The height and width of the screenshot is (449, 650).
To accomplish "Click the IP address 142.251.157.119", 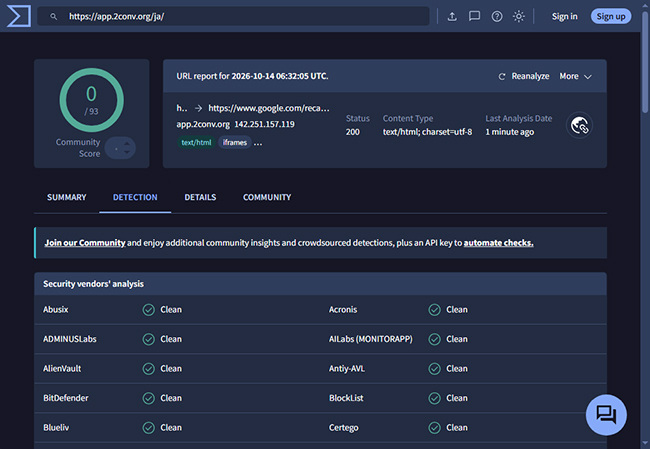I will click(264, 124).
